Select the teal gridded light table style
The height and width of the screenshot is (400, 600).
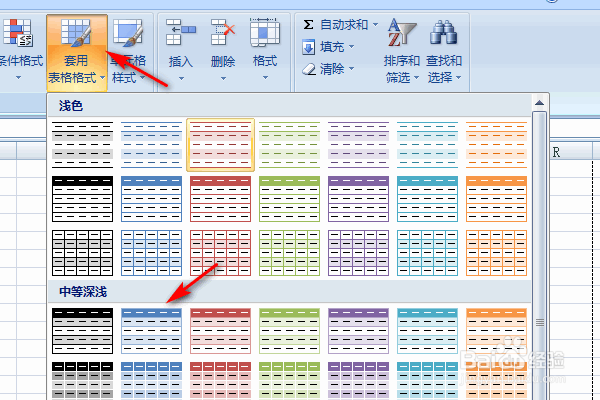coord(427,253)
